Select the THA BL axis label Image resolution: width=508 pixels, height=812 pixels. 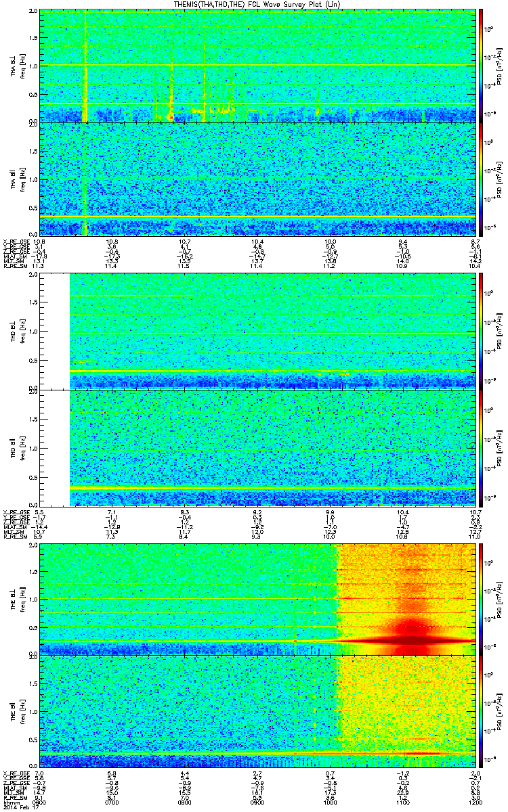(14, 66)
